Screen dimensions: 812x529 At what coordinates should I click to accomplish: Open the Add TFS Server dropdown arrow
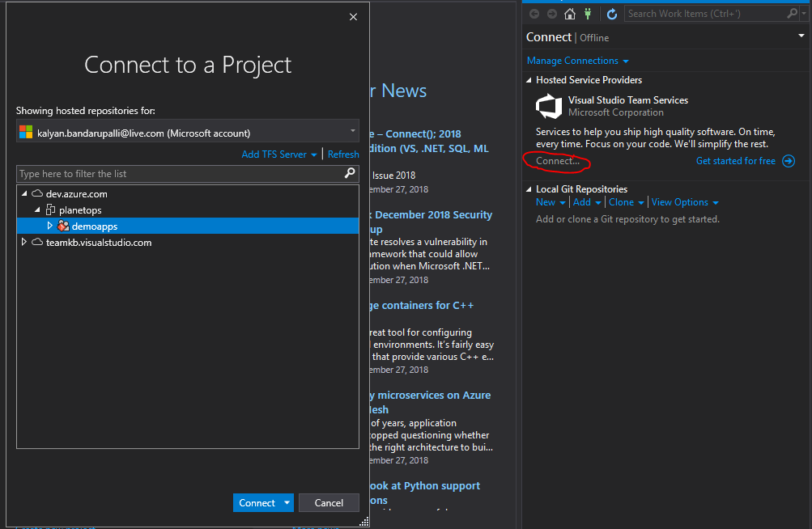314,155
